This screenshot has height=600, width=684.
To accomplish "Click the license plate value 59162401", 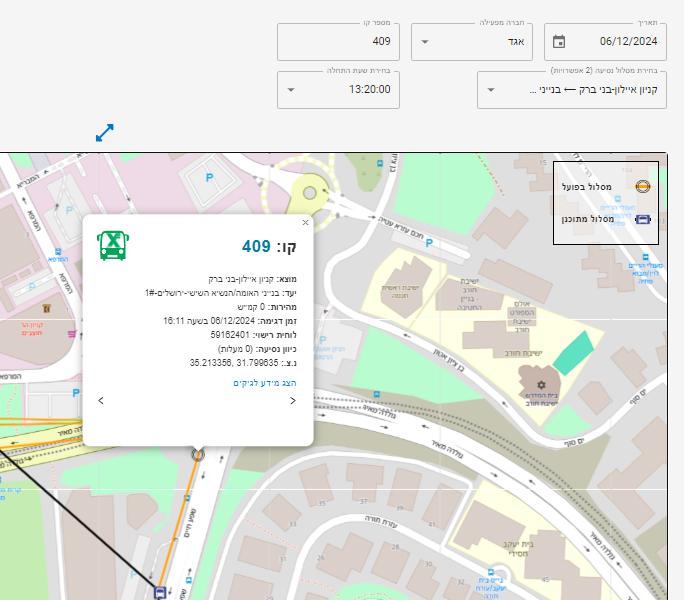I will 230,335.
